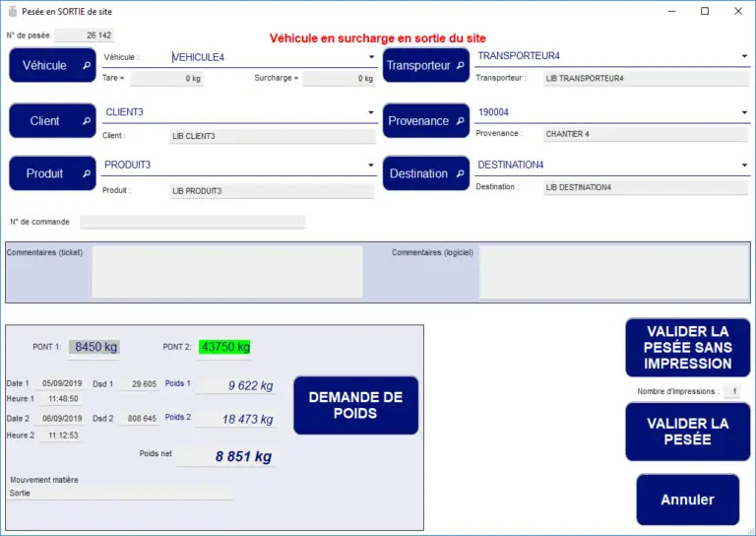Screen dimensions: 756x536
Task: Click the Date 1 field 05/09/2019
Action: (x=61, y=383)
